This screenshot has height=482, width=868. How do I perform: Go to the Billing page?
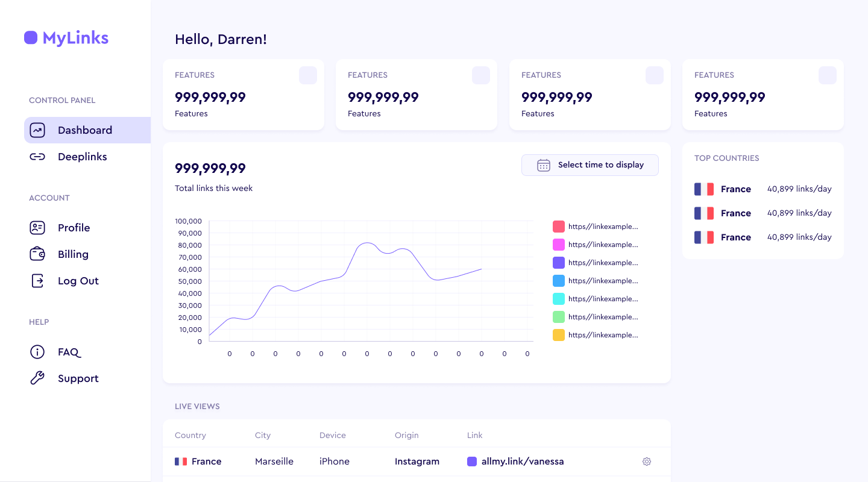(73, 254)
